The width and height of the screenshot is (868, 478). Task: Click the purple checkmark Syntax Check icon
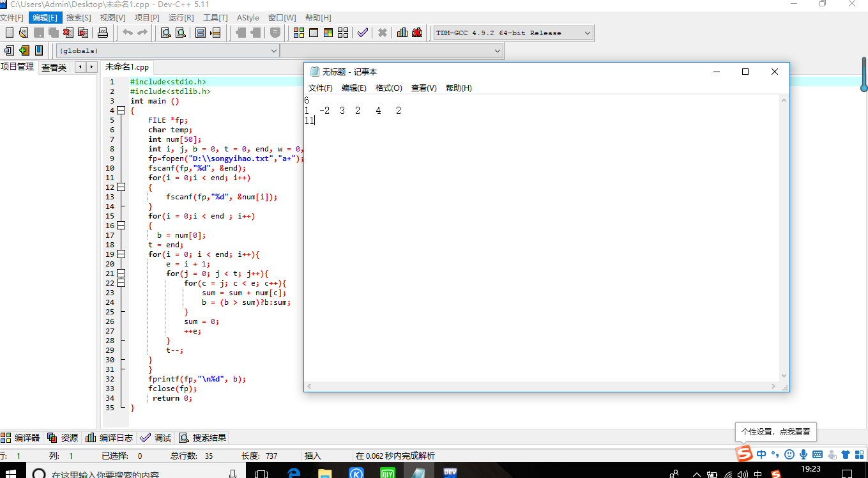coord(363,33)
